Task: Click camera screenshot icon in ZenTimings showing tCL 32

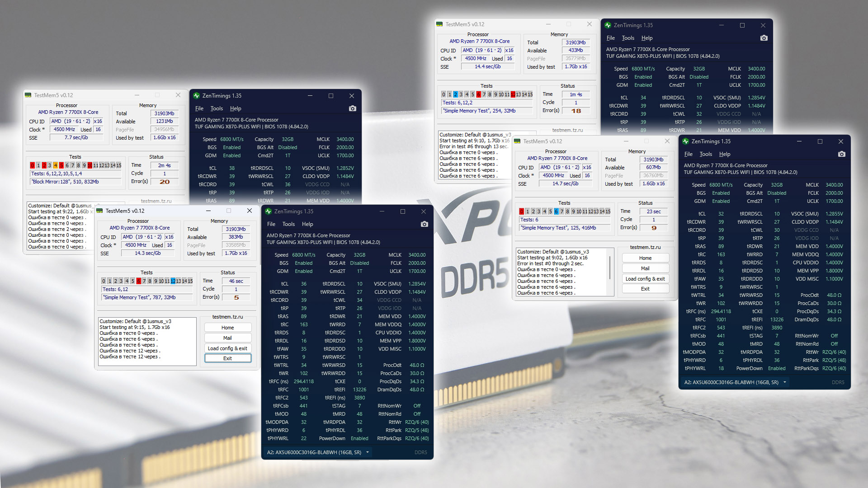Action: 841,154
